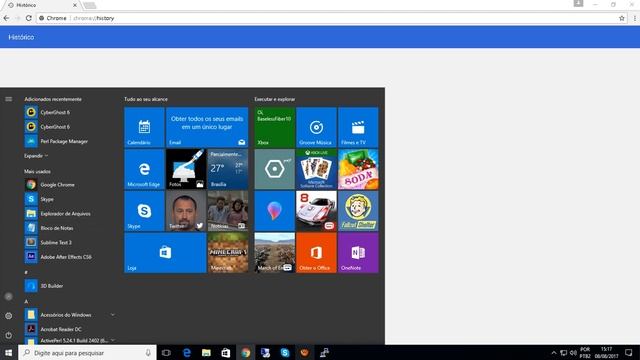Viewport: 640px width, 360px height.
Task: Open File Explorer from the taskbar
Action: pos(206,353)
